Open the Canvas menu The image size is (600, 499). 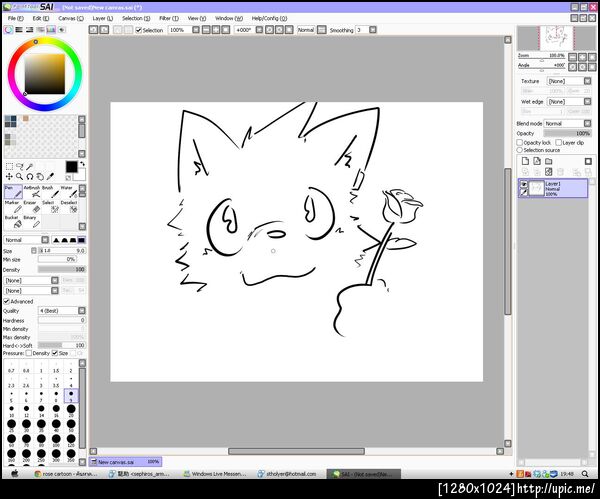71,18
